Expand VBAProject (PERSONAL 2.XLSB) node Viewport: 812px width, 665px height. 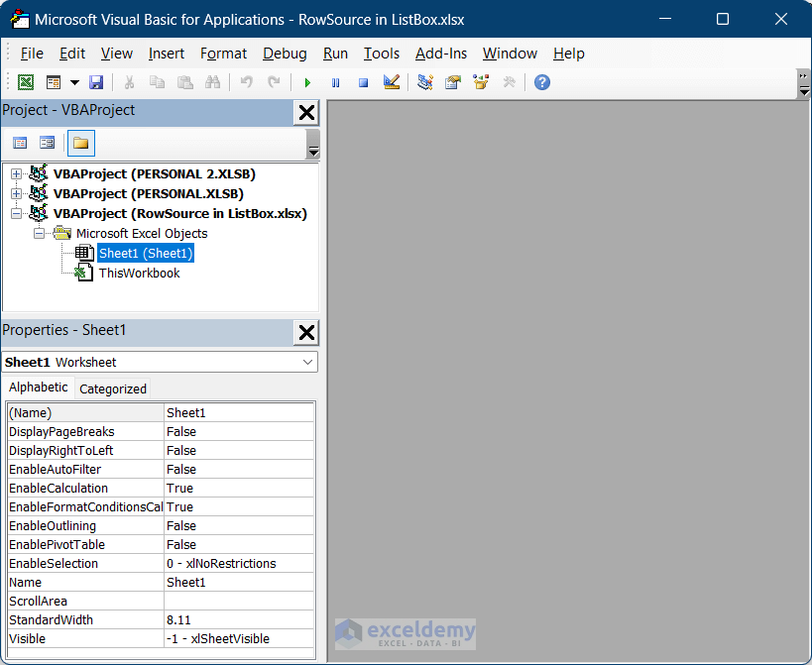16,173
